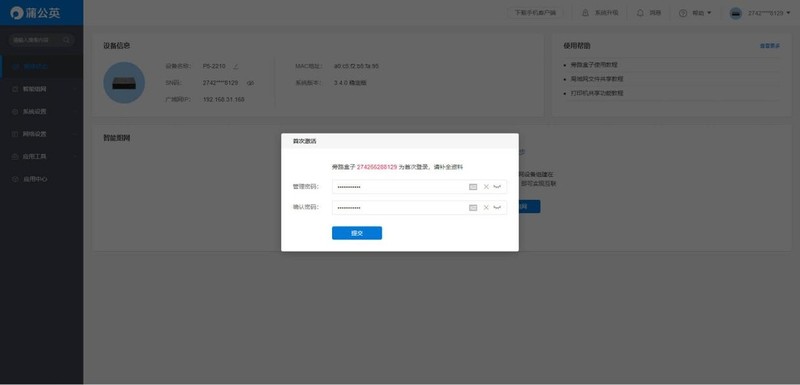Click the MAC address value
800x385 pixels.
coord(356,66)
